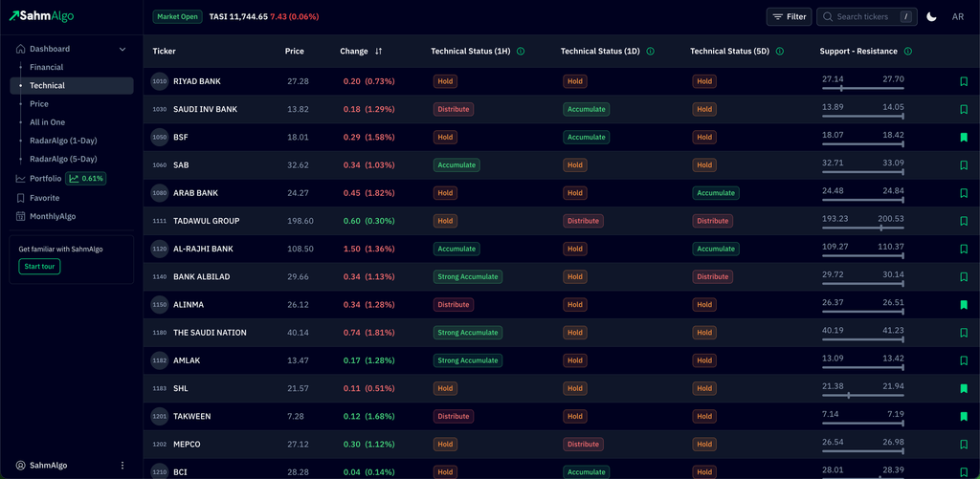The image size is (980, 479).
Task: Show info for Support - Resistance
Action: click(x=907, y=51)
